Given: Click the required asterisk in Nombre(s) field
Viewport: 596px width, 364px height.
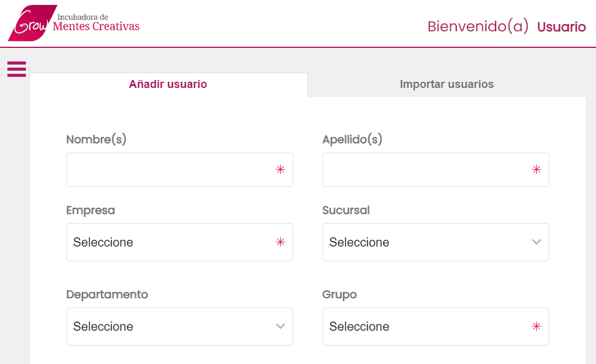Looking at the screenshot, I should tap(281, 170).
